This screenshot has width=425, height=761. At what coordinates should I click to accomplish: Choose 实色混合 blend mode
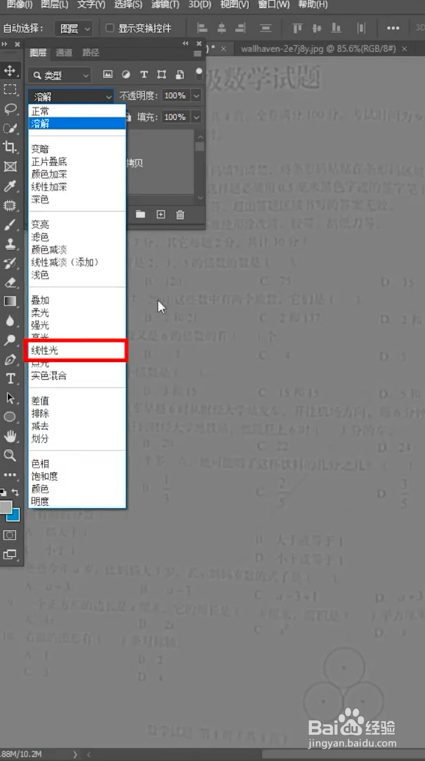point(78,376)
